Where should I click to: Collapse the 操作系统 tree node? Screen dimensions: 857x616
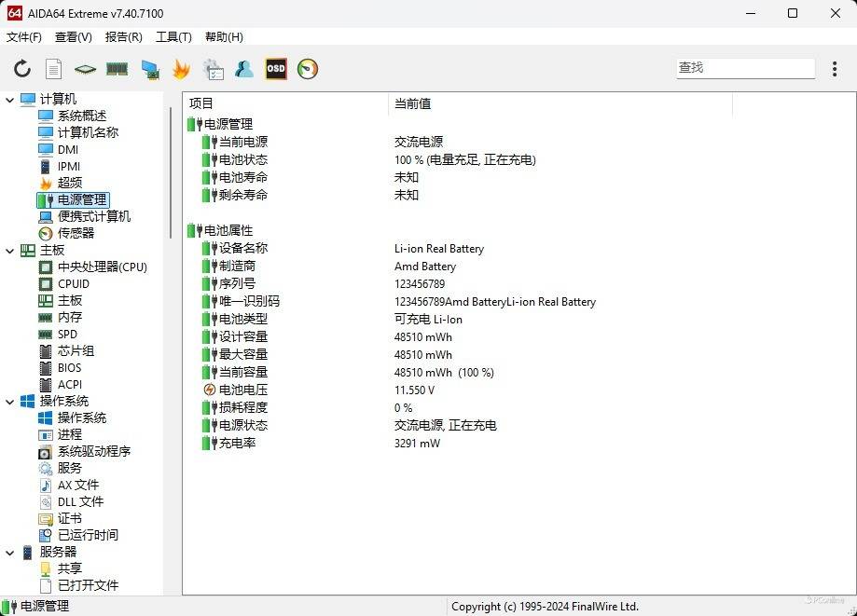[x=10, y=401]
